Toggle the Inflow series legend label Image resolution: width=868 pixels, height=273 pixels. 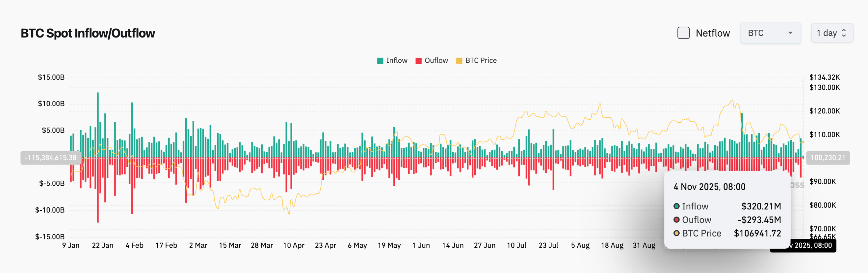coord(397,60)
